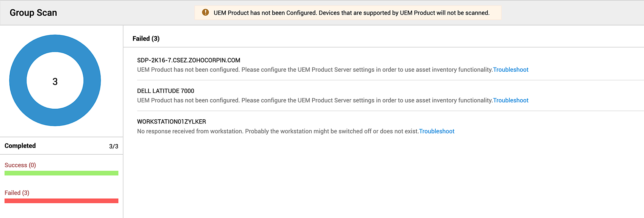Click the number 3 in donut center
The image size is (644, 218).
(x=55, y=82)
